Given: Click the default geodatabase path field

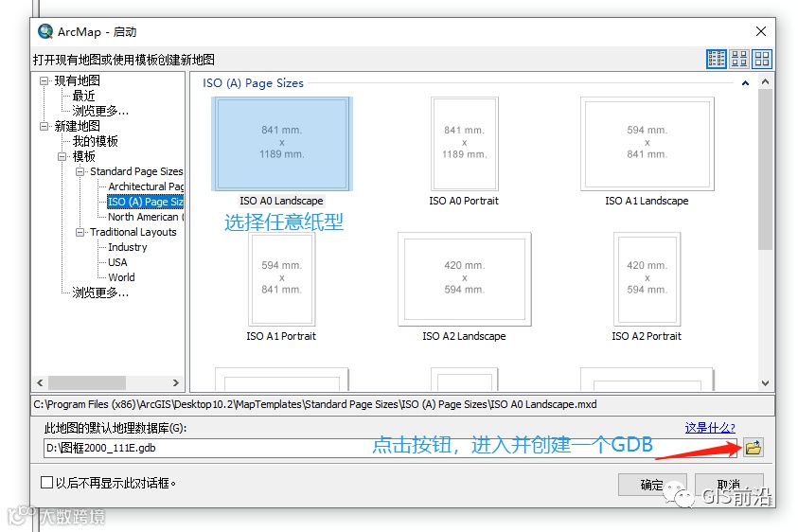Looking at the screenshot, I should click(x=390, y=448).
